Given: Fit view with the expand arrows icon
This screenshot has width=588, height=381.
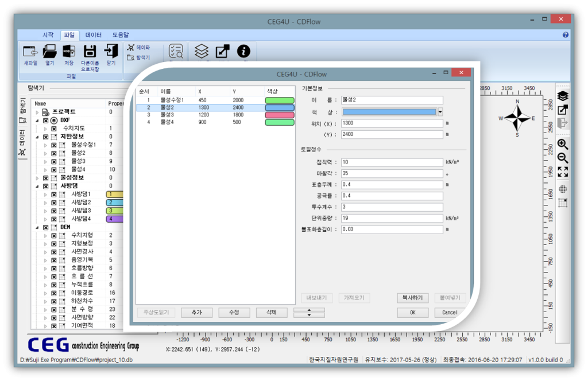Looking at the screenshot, I should click(563, 172).
